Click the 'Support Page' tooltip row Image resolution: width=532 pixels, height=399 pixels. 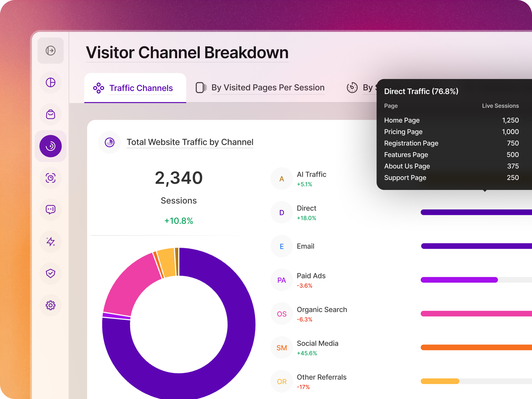click(451, 177)
